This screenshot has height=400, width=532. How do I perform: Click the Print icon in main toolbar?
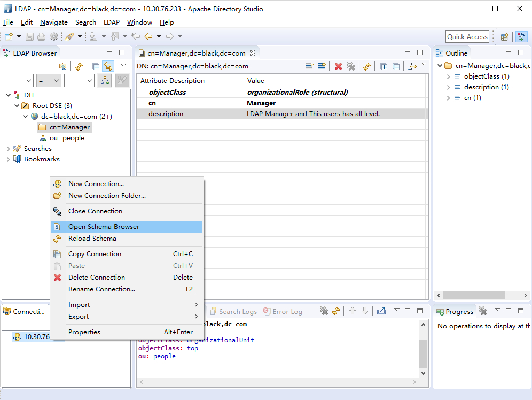pos(41,36)
